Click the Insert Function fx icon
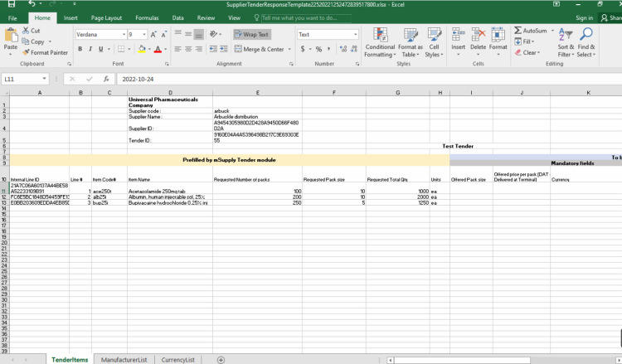Viewport: 622px width, 364px height. coord(106,80)
